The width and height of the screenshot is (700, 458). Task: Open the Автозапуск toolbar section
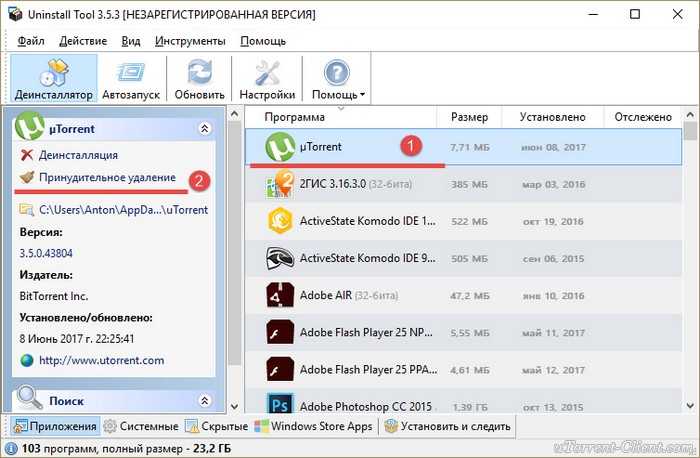point(131,78)
